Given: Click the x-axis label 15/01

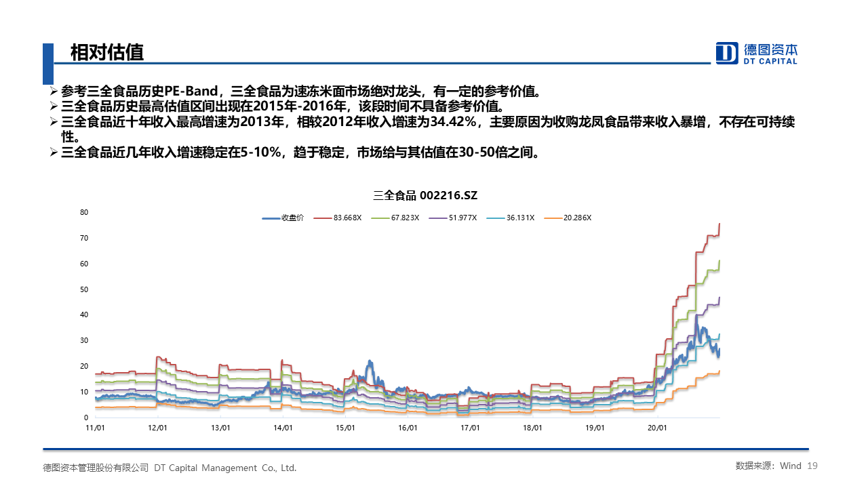Looking at the screenshot, I should pos(345,428).
